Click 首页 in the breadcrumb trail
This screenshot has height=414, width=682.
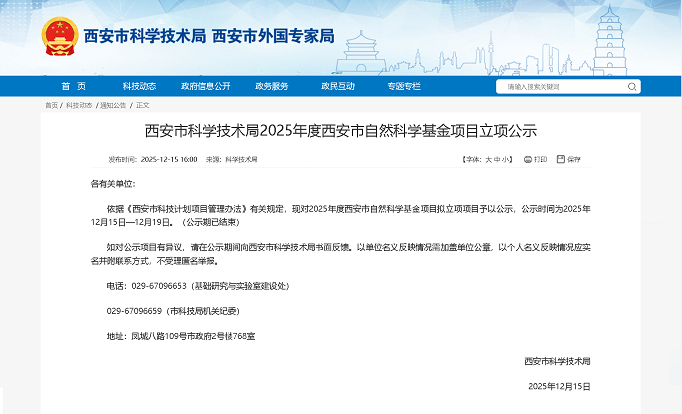[51, 105]
